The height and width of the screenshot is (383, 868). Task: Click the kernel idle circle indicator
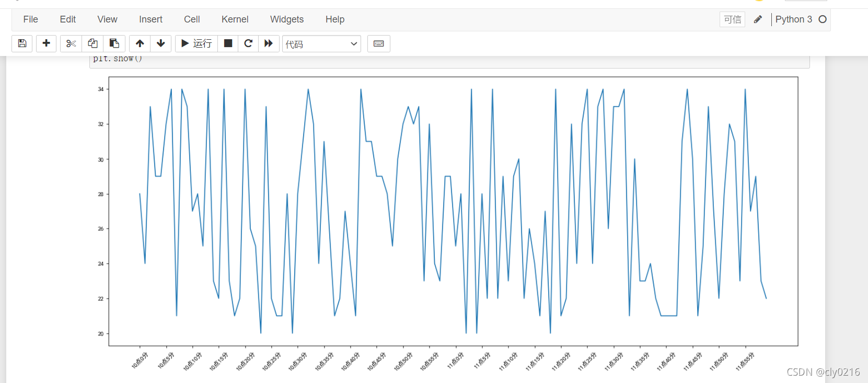click(x=823, y=19)
